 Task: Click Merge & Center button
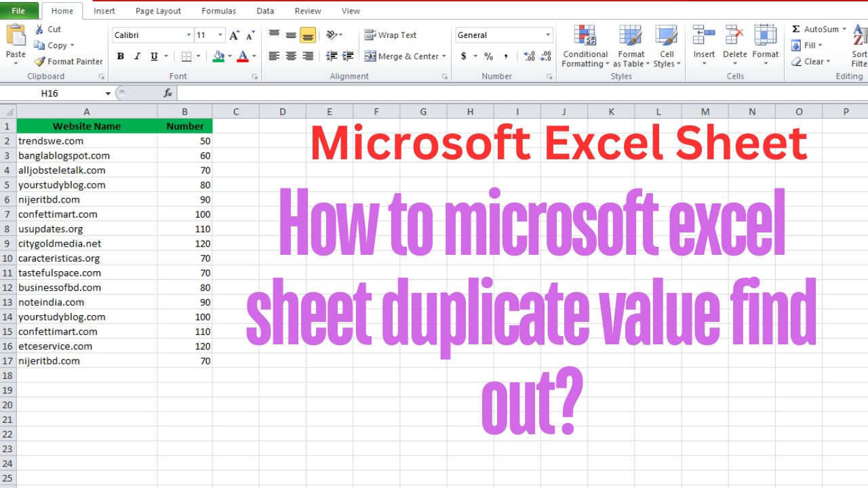point(401,56)
